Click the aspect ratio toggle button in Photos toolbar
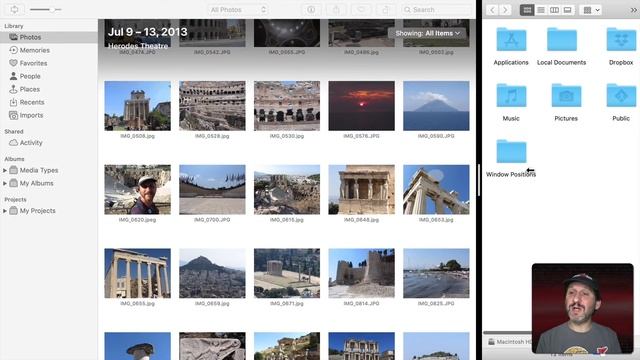 [14, 9]
